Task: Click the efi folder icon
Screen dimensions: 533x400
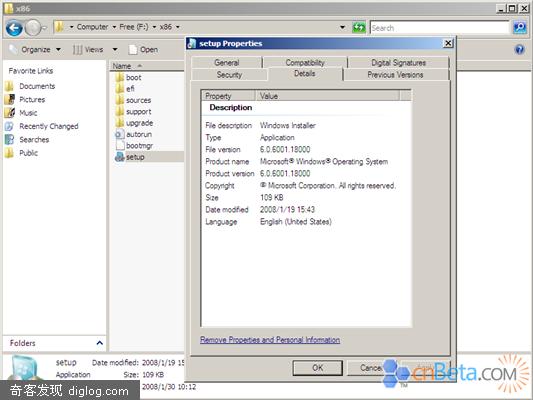Action: point(120,89)
